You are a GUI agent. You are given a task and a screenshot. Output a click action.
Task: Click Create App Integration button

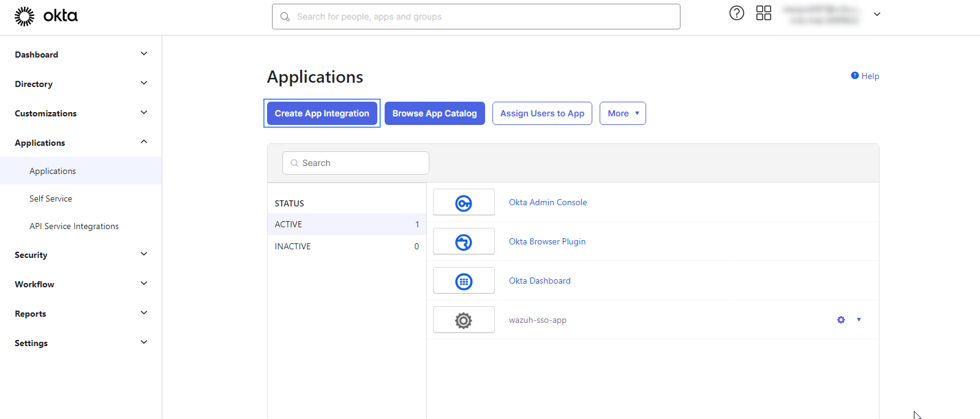point(322,113)
